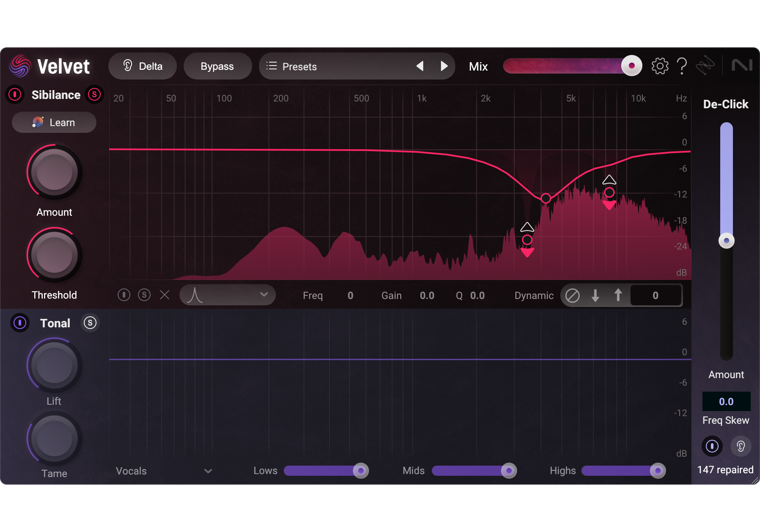The height and width of the screenshot is (532, 760).
Task: Remove the selected band X icon
Action: [x=165, y=295]
